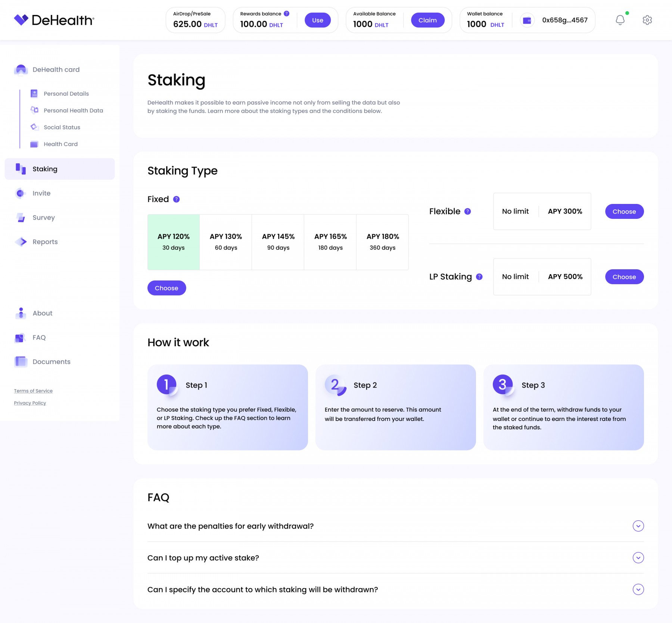Open settings gear icon
The height and width of the screenshot is (623, 672).
pos(647,20)
